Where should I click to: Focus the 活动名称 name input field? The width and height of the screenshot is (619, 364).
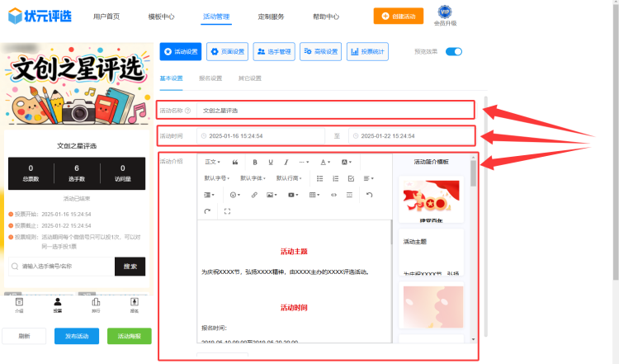[x=335, y=111]
